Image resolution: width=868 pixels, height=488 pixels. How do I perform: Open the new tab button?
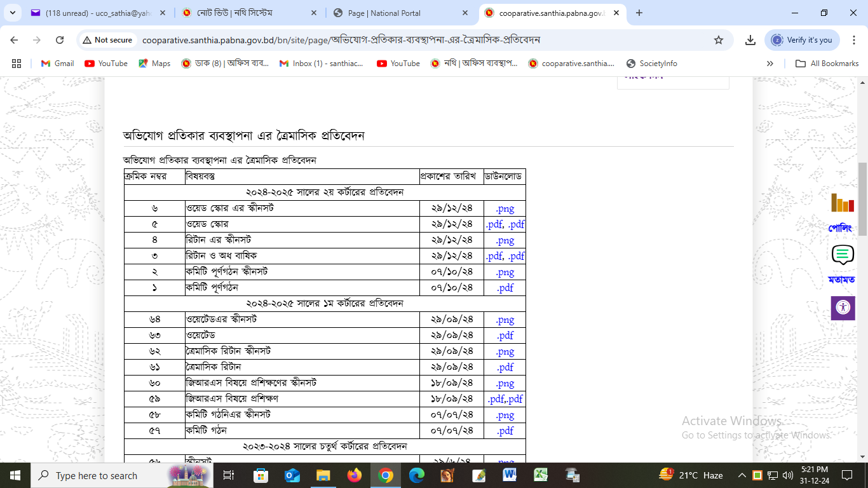point(639,13)
